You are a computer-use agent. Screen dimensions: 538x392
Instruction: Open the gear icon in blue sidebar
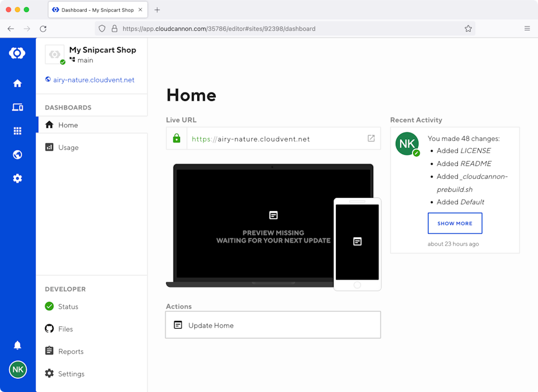coord(17,178)
